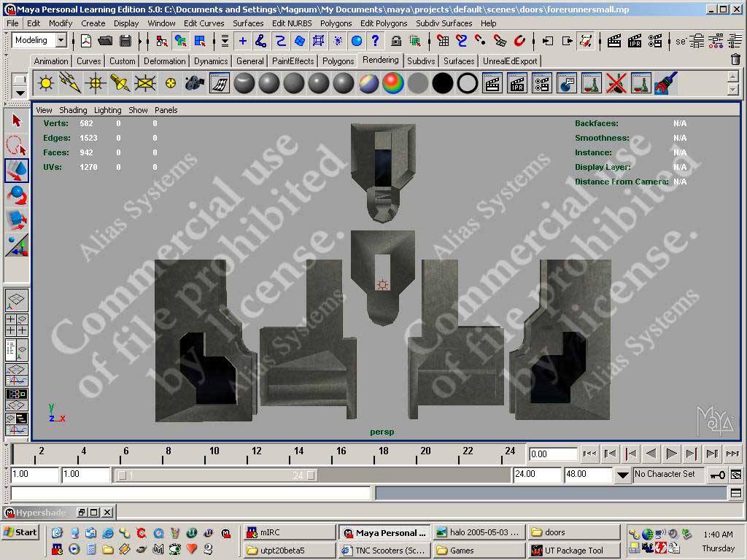The width and height of the screenshot is (747, 560).
Task: Activate the Rotate tool in the toolbox
Action: click(17, 195)
